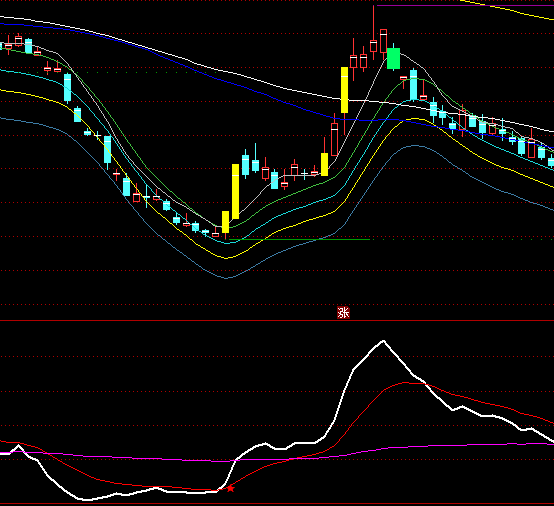Image resolution: width=554 pixels, height=506 pixels.
Task: Click the lowest outer blue-gray band at its trough
Action: click(226, 278)
